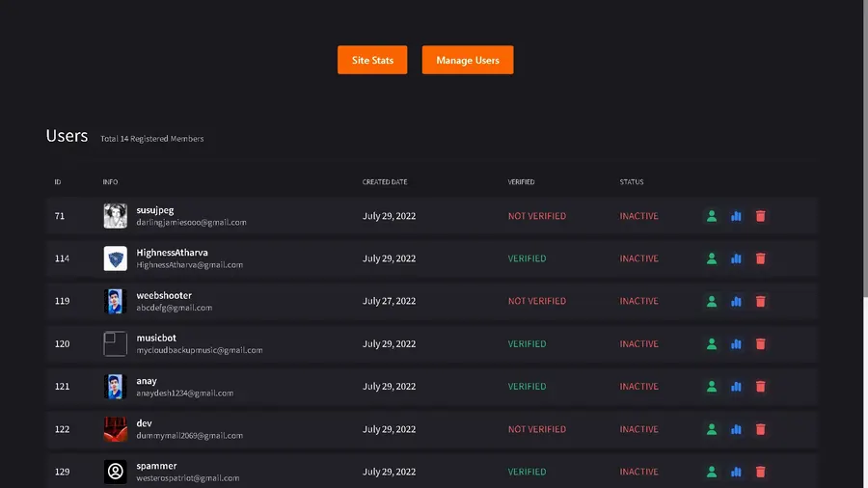Image resolution: width=868 pixels, height=488 pixels.
Task: Open stats chart icon for spammer
Action: pyautogui.click(x=736, y=472)
